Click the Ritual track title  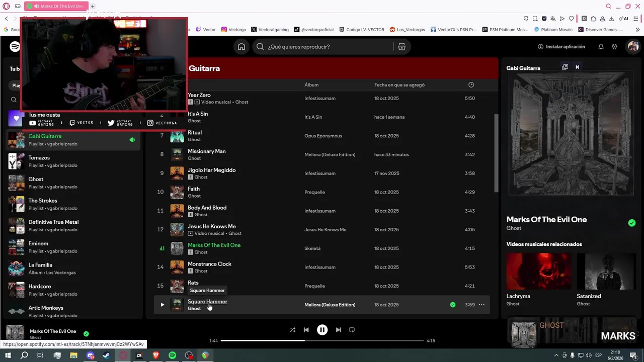point(195,133)
